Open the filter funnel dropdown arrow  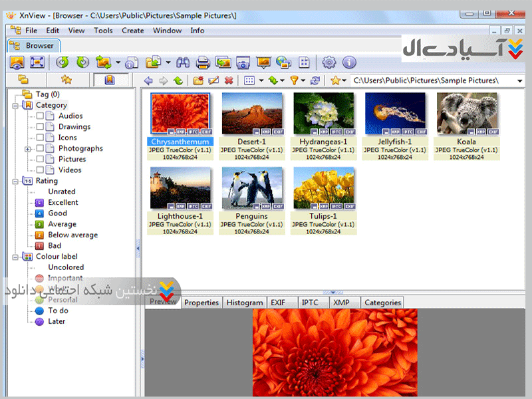coord(303,81)
